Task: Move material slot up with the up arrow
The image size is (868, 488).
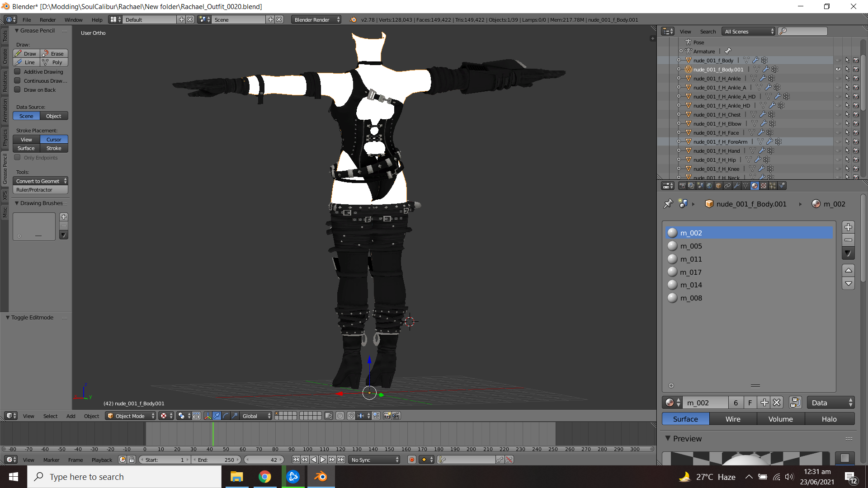Action: [x=849, y=270]
